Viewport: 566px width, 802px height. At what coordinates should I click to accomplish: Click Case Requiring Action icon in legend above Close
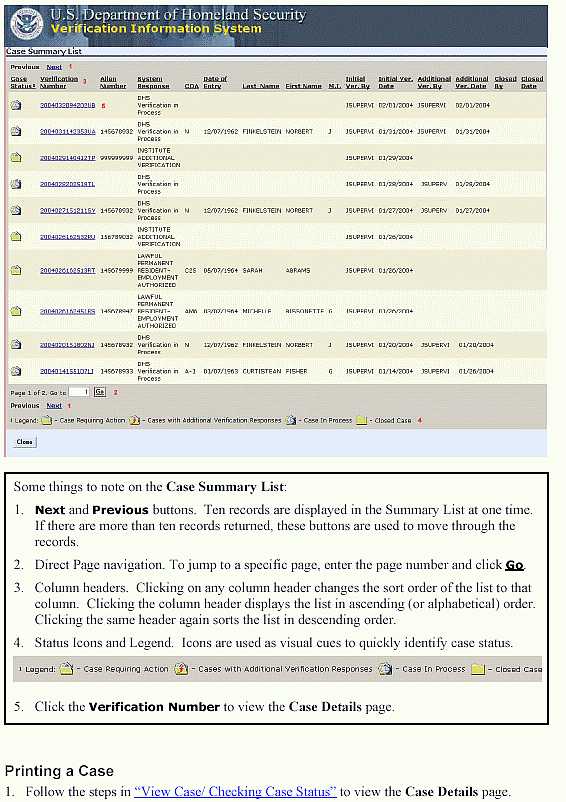click(x=47, y=420)
